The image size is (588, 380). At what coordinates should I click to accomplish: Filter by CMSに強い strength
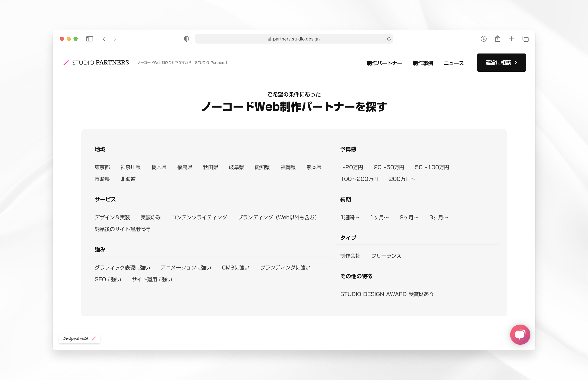(x=235, y=268)
